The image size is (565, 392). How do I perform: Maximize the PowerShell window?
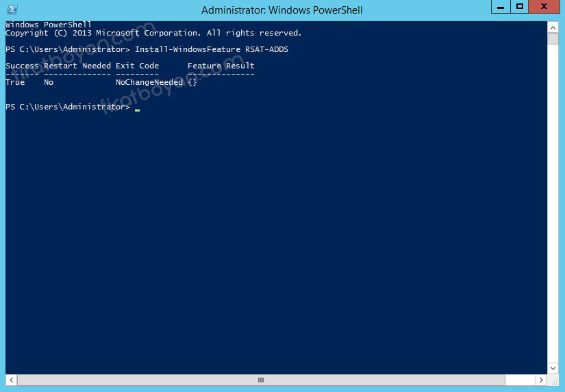(x=519, y=7)
